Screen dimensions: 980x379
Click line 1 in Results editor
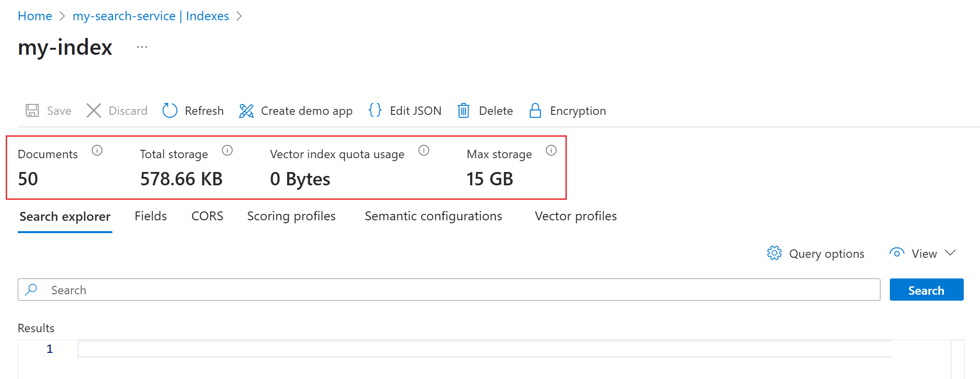(483, 349)
